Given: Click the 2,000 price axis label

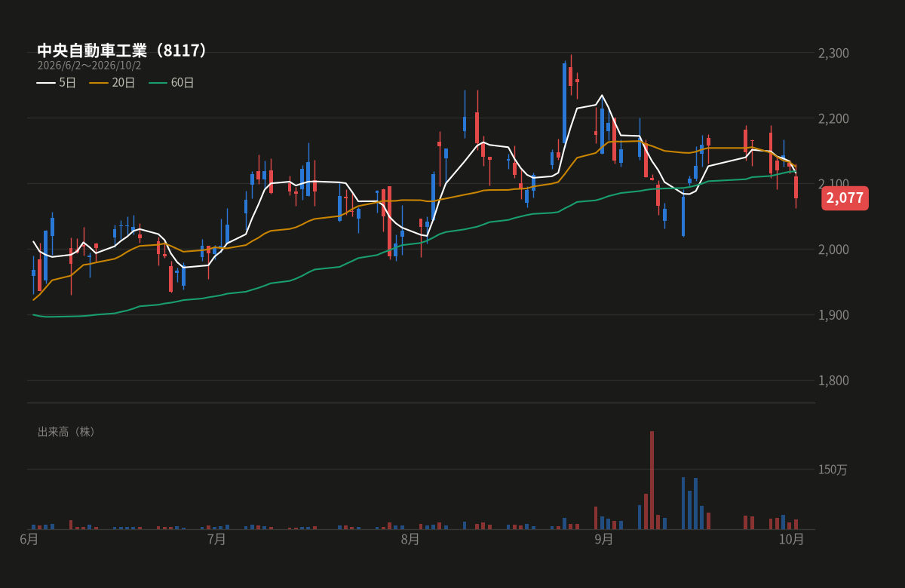Looking at the screenshot, I should pyautogui.click(x=833, y=249).
